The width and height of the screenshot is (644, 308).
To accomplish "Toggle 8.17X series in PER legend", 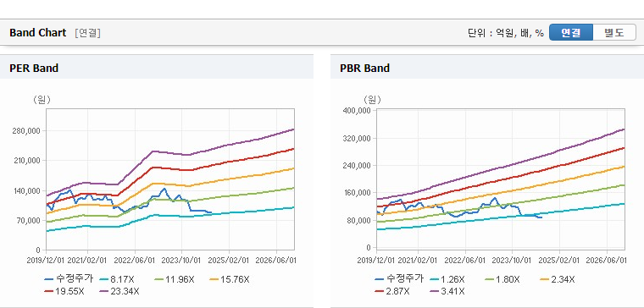I will 117,280.
